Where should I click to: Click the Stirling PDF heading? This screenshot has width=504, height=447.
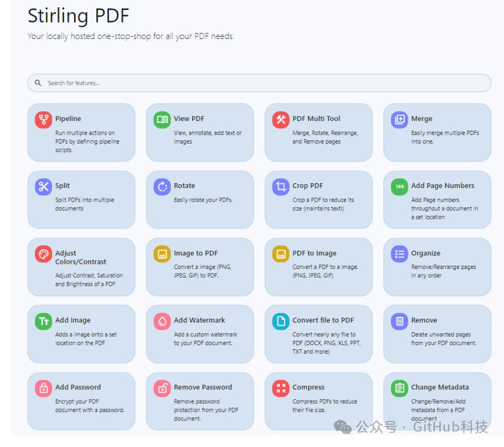78,15
